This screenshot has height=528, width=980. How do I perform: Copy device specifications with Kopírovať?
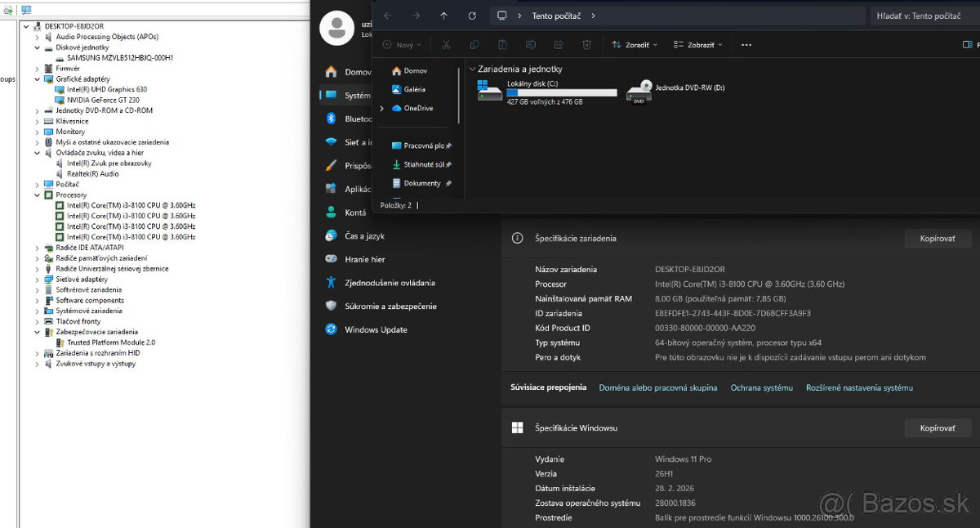[938, 239]
